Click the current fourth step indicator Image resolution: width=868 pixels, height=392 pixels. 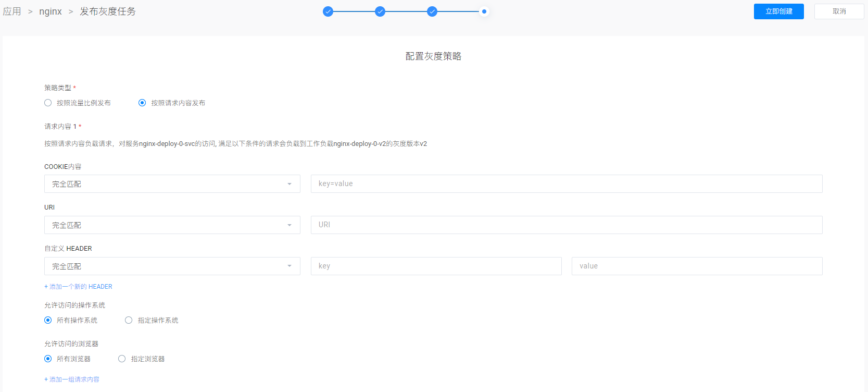pyautogui.click(x=484, y=11)
